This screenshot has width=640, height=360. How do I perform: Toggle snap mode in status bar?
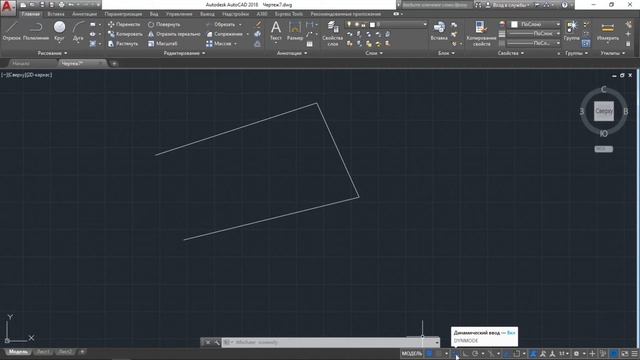[x=438, y=353]
